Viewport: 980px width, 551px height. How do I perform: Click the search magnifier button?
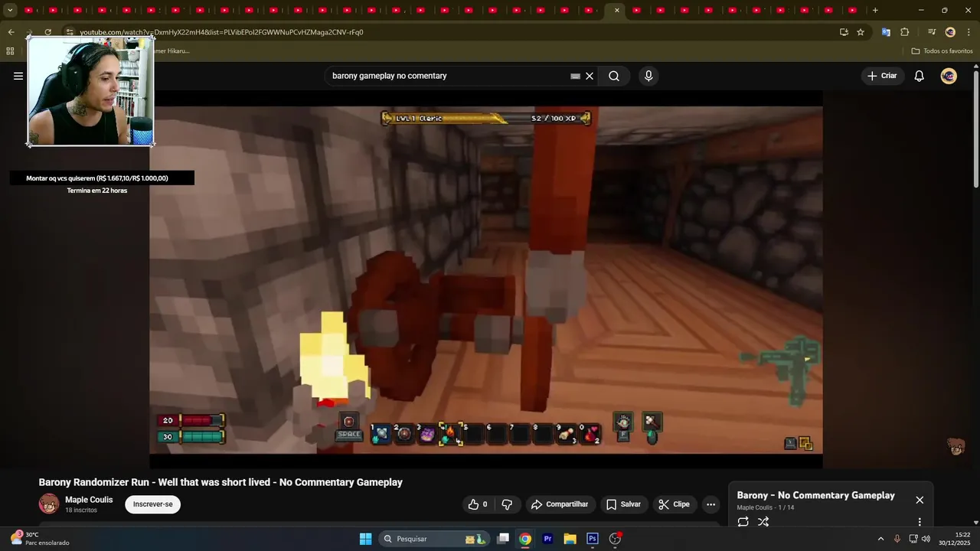614,76
